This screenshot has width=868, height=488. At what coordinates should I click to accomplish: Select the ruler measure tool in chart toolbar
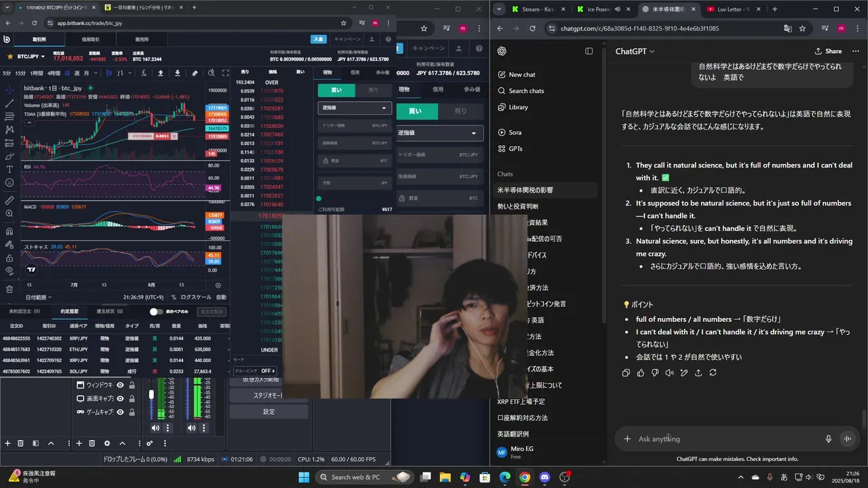point(9,201)
